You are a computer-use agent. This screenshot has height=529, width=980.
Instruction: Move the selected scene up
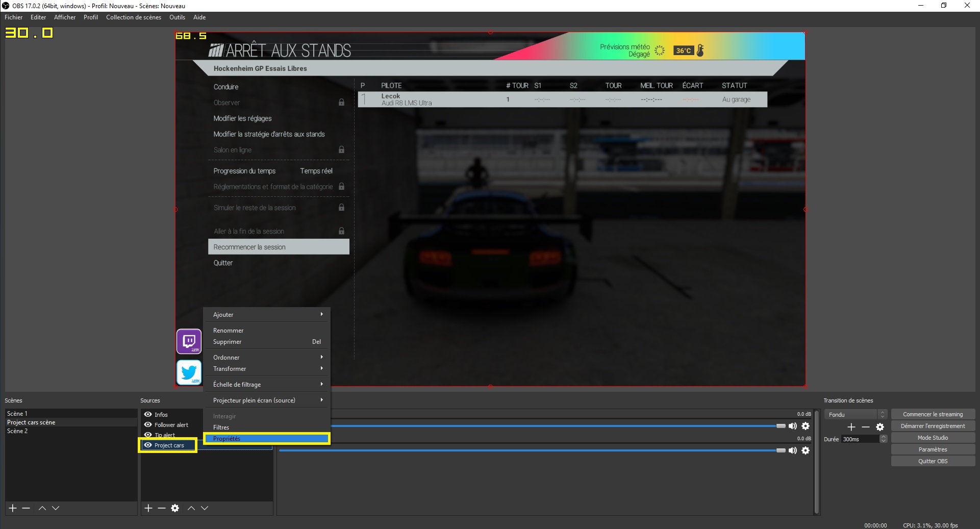(42, 508)
